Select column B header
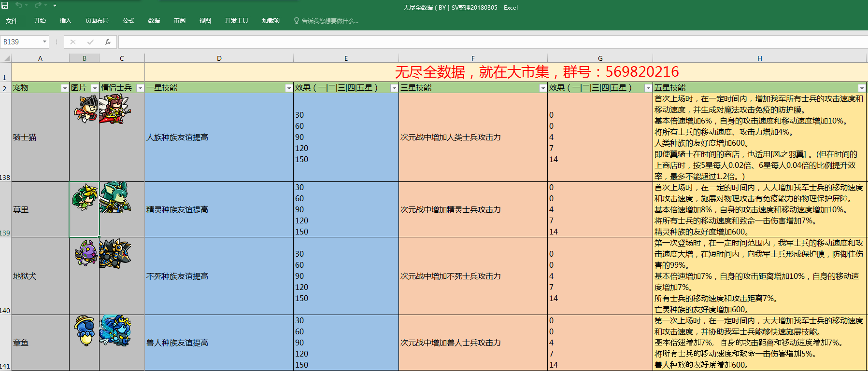868x371 pixels. pos(85,58)
